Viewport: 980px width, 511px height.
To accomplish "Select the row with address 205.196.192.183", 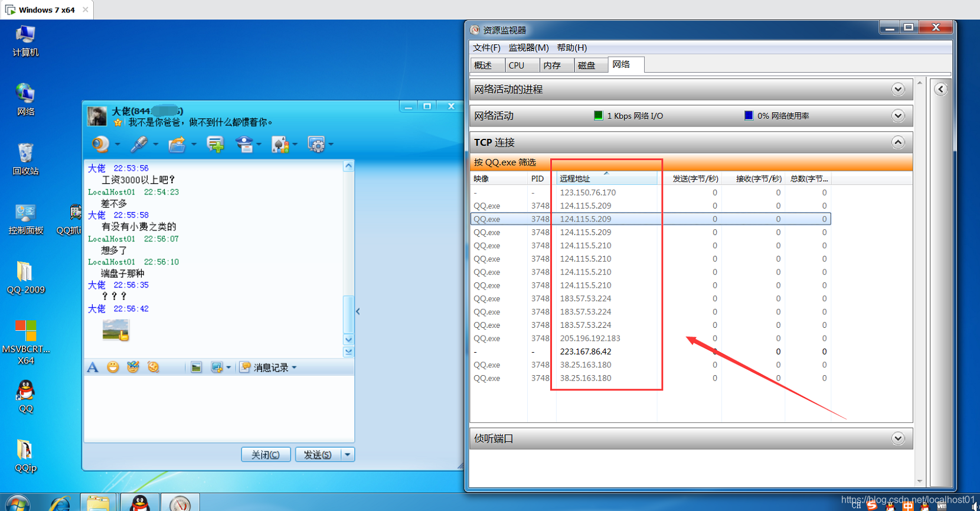I will point(651,338).
